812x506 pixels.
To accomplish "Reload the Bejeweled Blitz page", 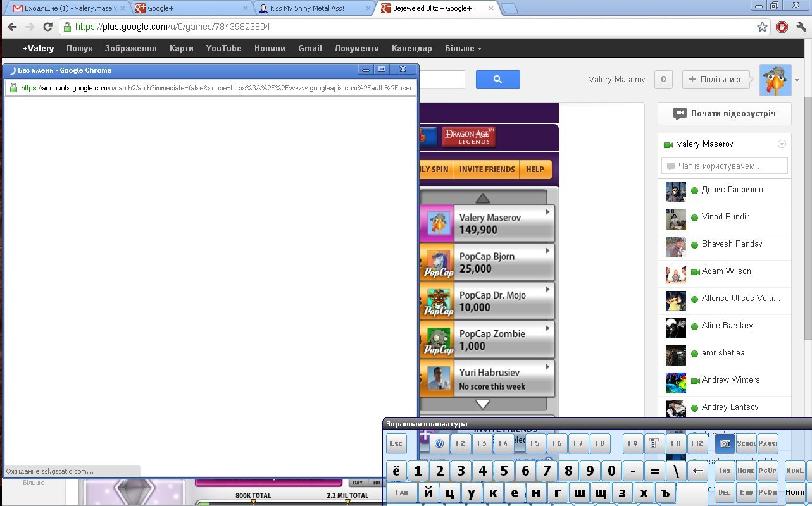I will tap(47, 27).
